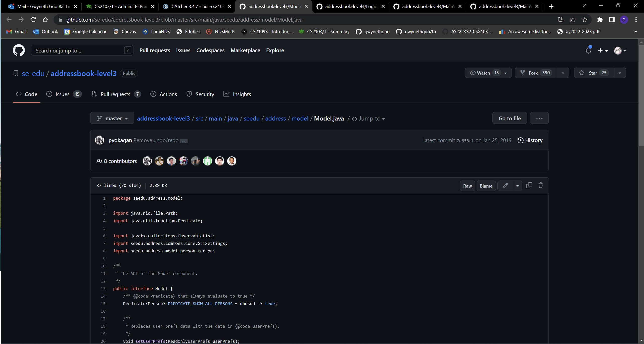The image size is (644, 344).
Task: Go to the GitHub homepage via the Octocat logo
Action: (x=19, y=50)
